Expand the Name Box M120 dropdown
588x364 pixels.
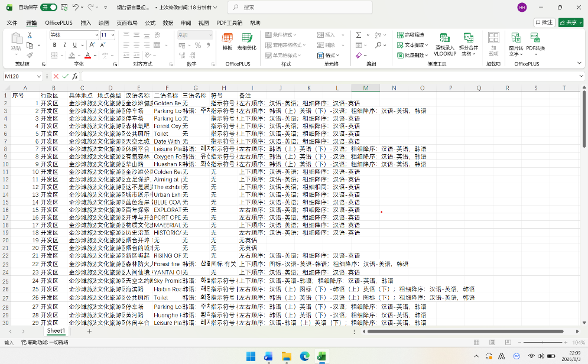38,76
